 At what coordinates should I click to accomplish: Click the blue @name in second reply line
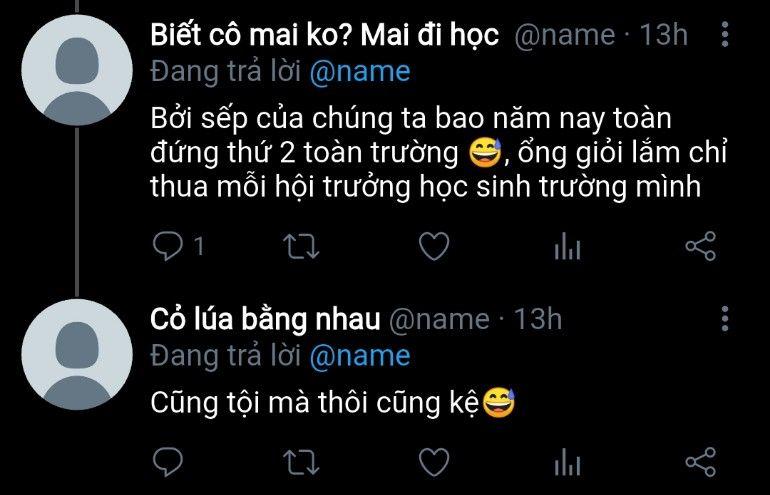(360, 356)
